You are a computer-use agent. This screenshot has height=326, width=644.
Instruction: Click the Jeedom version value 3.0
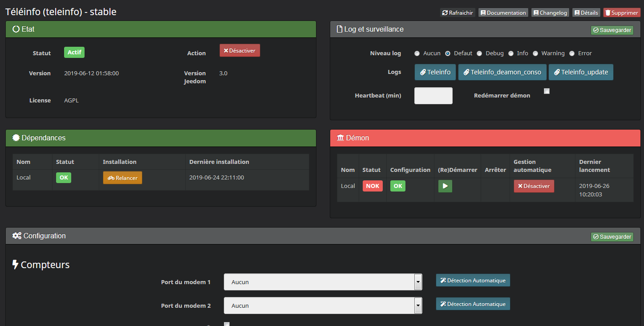(223, 73)
